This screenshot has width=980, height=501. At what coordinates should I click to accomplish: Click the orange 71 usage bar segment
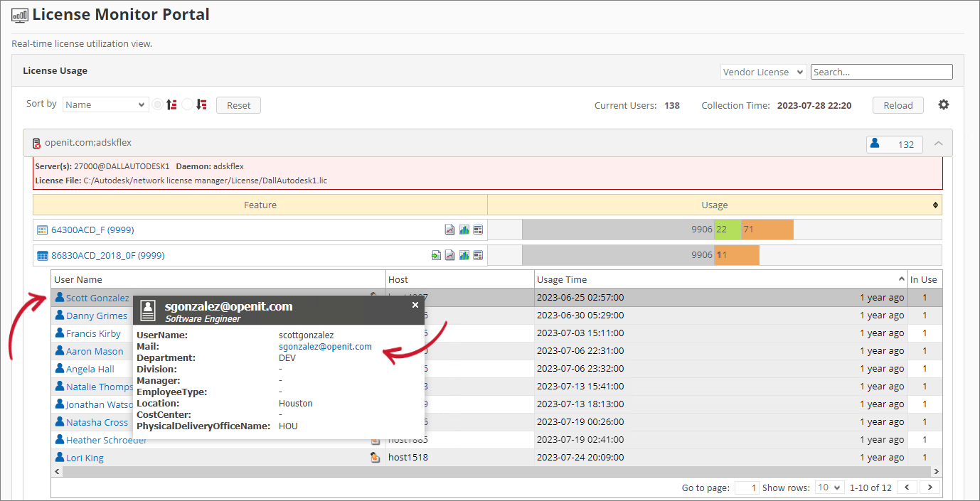[767, 230]
